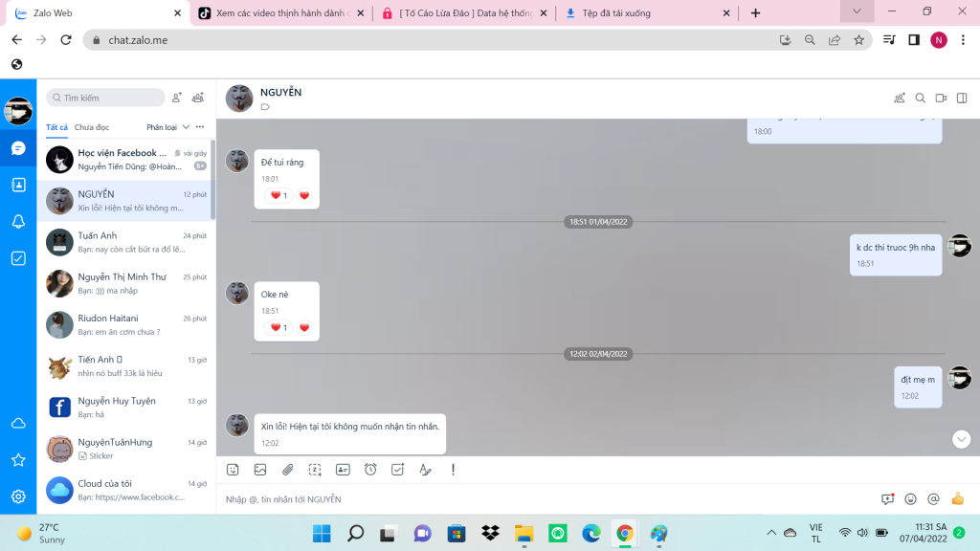Viewport: 980px width, 551px height.
Task: Click scroll-to-bottom chevron in chat
Action: [962, 439]
